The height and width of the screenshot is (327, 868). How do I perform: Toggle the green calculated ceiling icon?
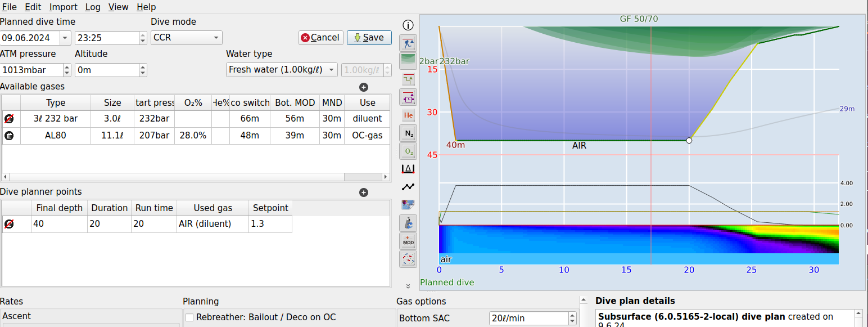[408, 61]
